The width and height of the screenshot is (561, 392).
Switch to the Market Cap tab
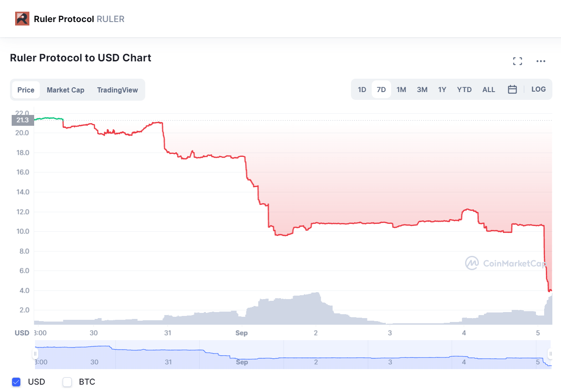pyautogui.click(x=66, y=90)
